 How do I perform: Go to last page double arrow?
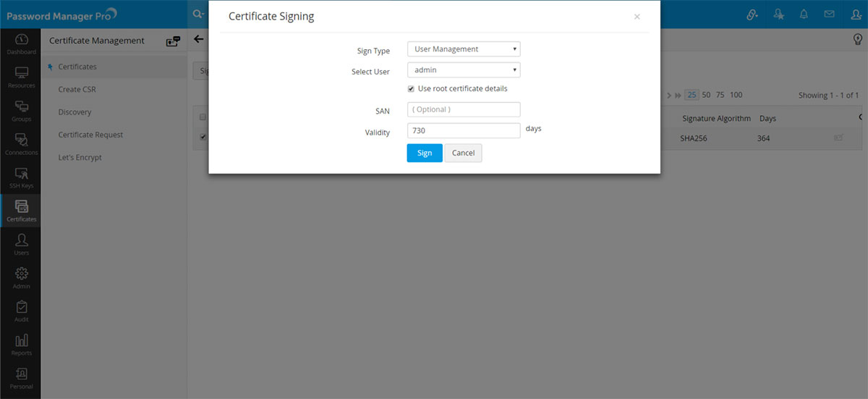[x=678, y=96]
